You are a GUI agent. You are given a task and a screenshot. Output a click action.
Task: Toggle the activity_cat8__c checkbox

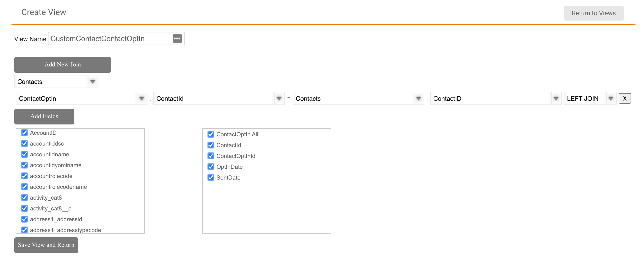(24, 208)
